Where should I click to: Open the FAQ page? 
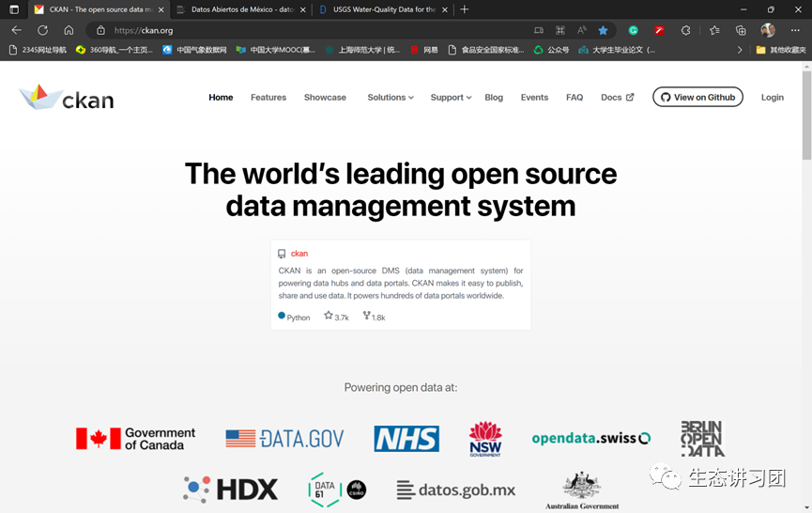pyautogui.click(x=575, y=98)
